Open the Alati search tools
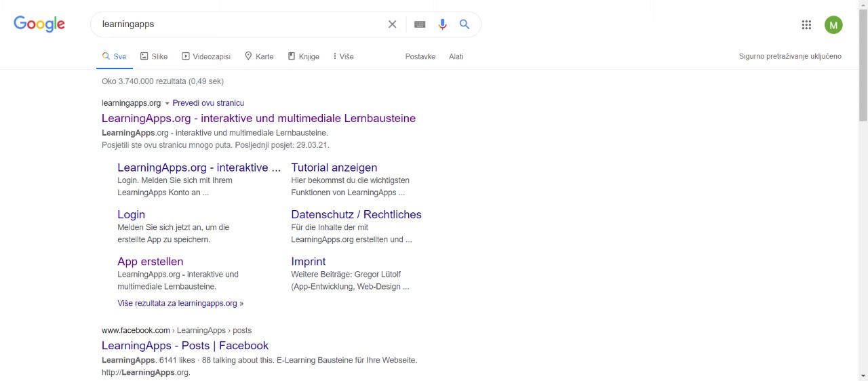Image resolution: width=868 pixels, height=381 pixels. (456, 56)
